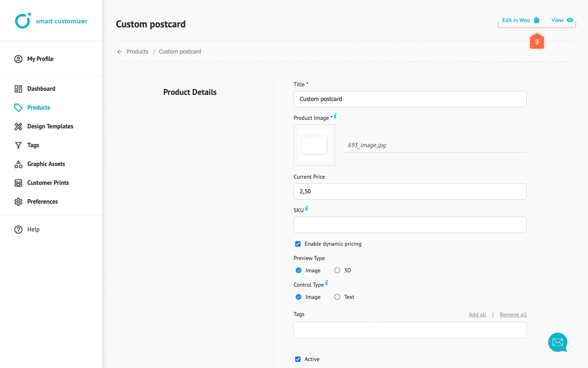Viewport: 588px width, 368px height.
Task: Click the Smart Customizer logo
Action: click(x=51, y=21)
